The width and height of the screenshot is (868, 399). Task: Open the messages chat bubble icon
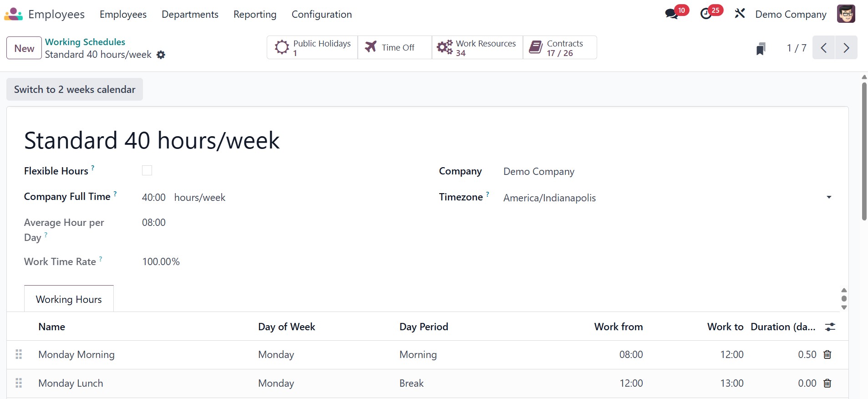click(672, 14)
